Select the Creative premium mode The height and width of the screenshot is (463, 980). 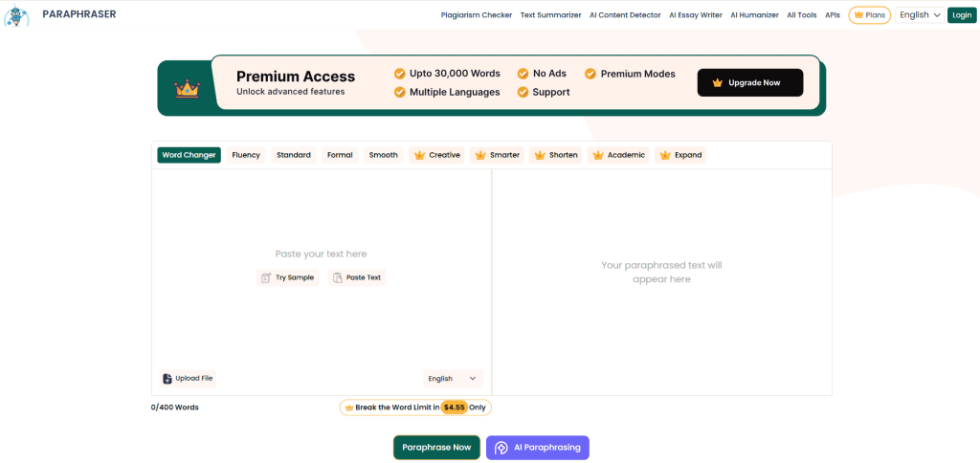(436, 155)
